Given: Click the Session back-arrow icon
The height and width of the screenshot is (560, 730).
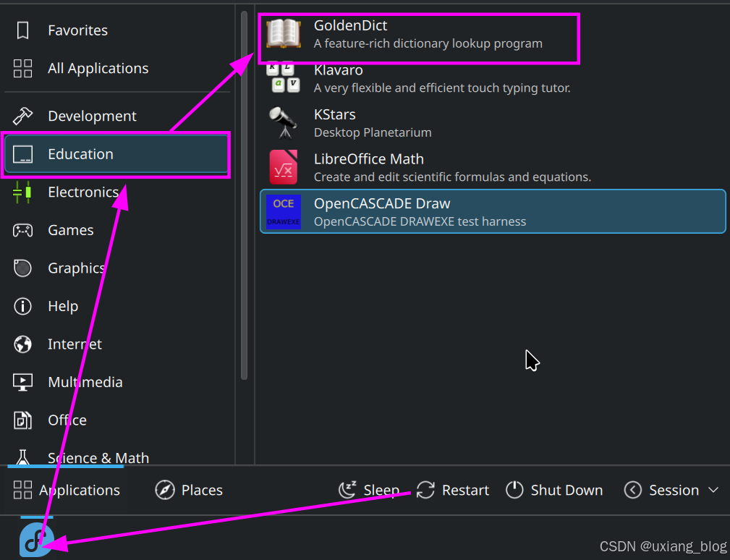Looking at the screenshot, I should coord(633,490).
